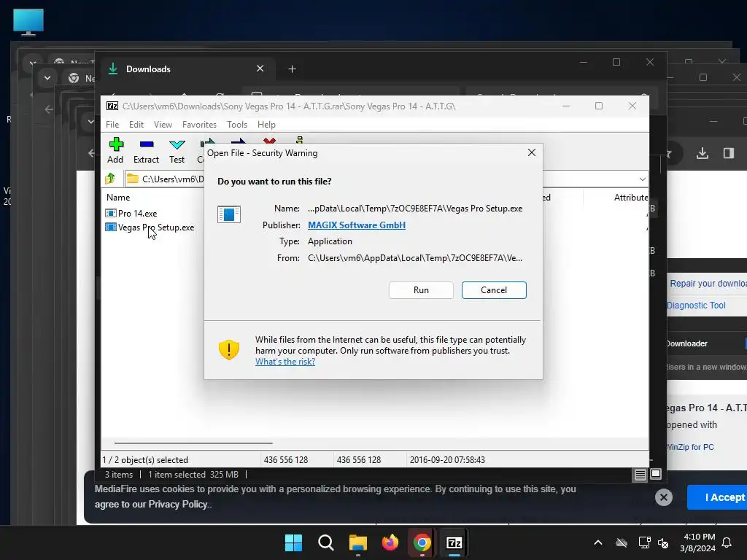Click the up-folder arrow icon in 7-Zip
The height and width of the screenshot is (560, 747).
(x=111, y=179)
